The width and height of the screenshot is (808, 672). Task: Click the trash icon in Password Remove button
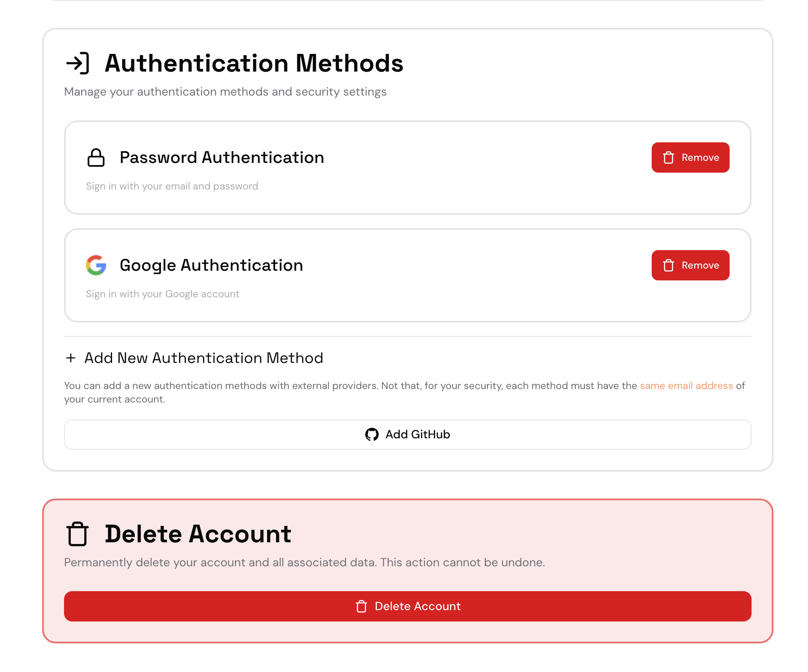(x=668, y=157)
